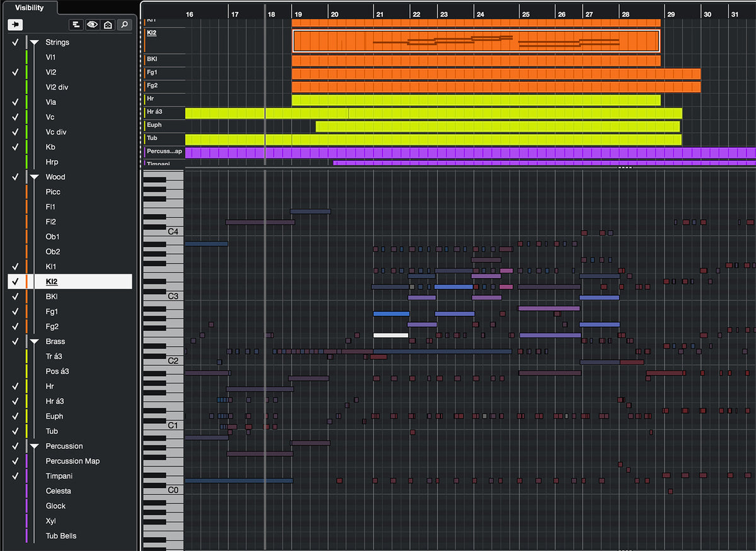Collapse the Percussion folder triangle
Viewport: 756px width, 551px height.
pyautogui.click(x=34, y=446)
